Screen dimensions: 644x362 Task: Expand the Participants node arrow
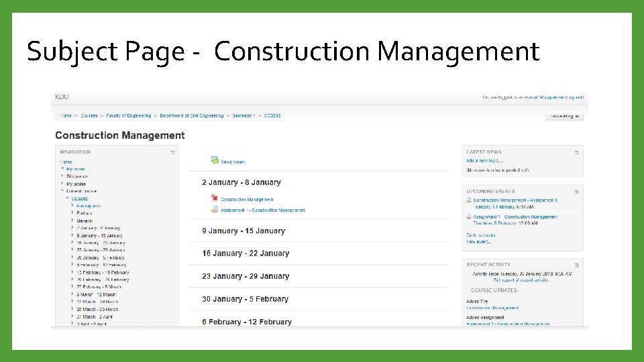(x=72, y=206)
